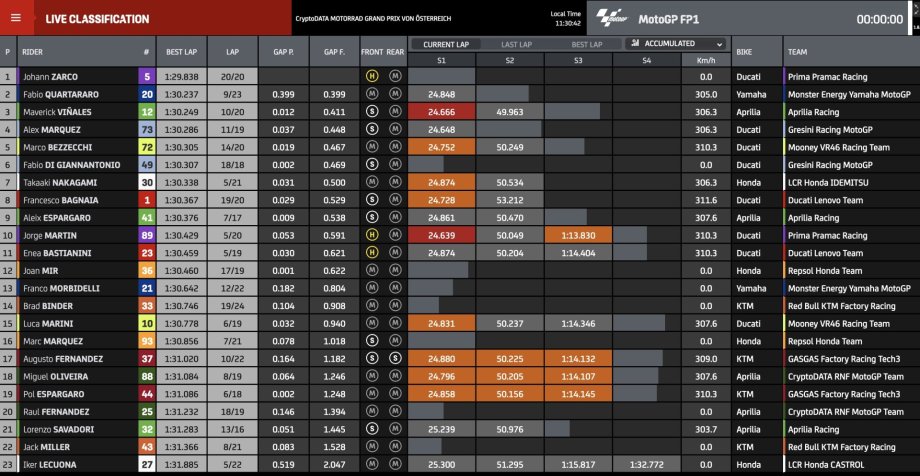Click Bastianini's hard front tyre icon
This screenshot has height=476, width=920.
[371, 252]
